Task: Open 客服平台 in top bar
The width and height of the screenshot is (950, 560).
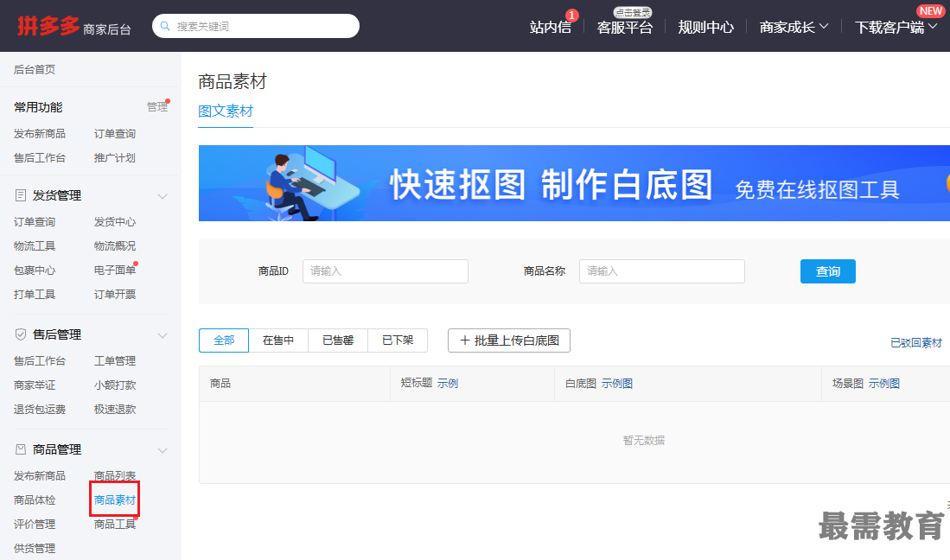Action: (x=625, y=28)
